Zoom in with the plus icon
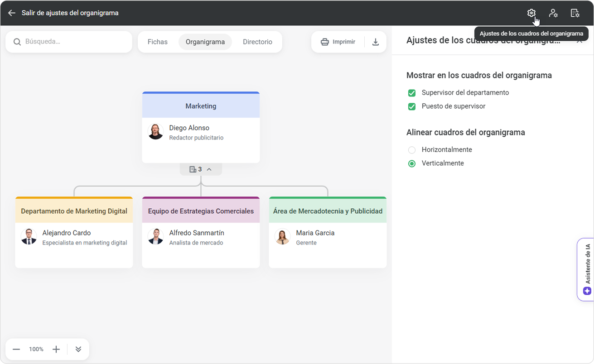Screen dimensions: 594x364 pyautogui.click(x=56, y=349)
